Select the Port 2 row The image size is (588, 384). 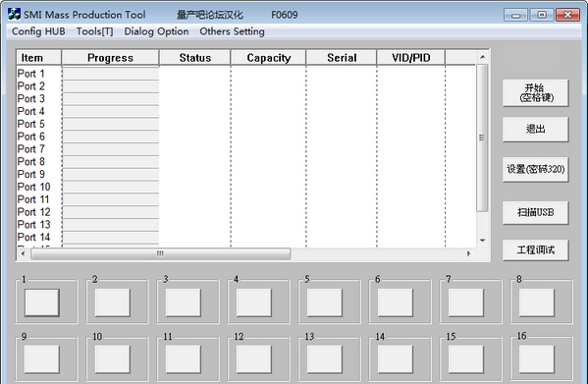tap(246, 86)
